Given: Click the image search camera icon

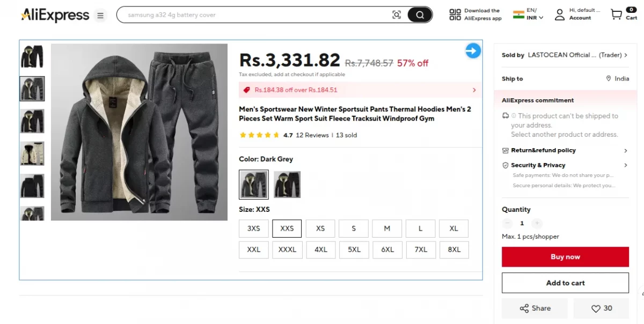Looking at the screenshot, I should [397, 15].
